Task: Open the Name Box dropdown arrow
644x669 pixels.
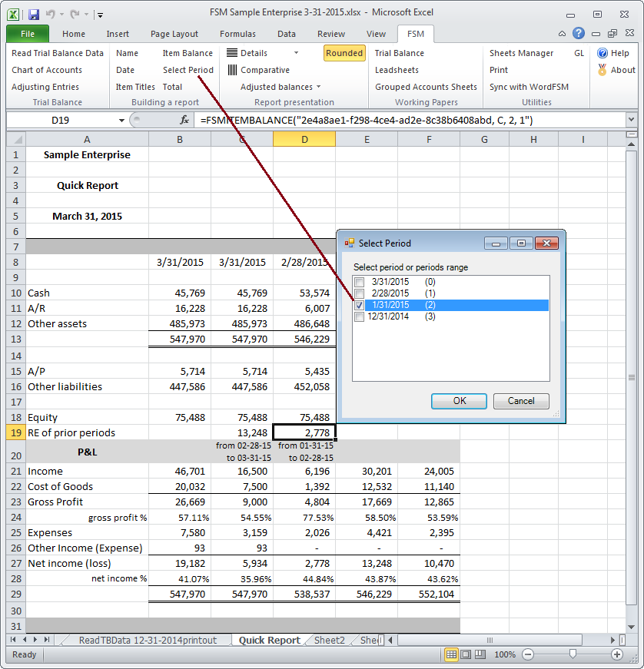Action: click(x=121, y=121)
